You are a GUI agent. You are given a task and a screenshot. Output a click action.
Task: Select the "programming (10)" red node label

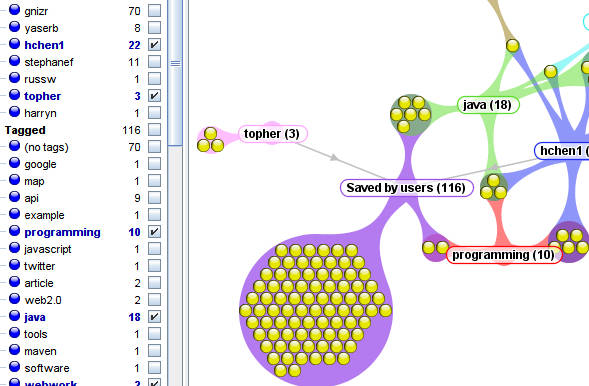(503, 255)
